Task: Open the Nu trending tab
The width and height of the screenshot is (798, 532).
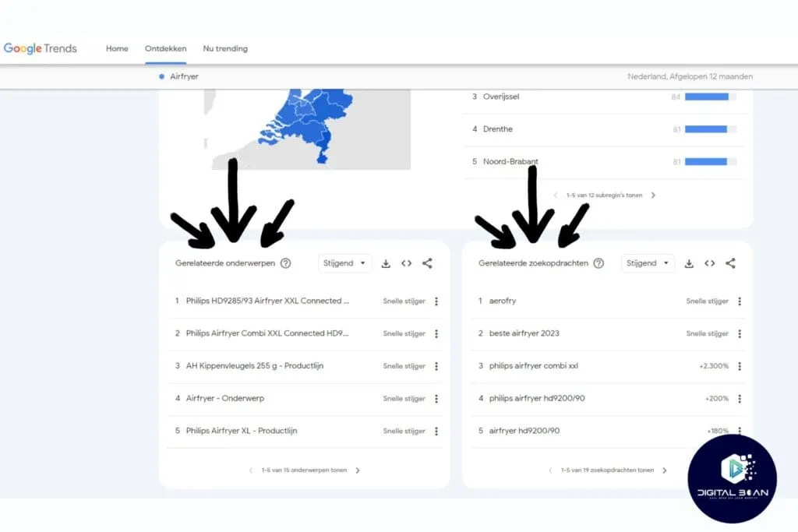Action: tap(225, 48)
